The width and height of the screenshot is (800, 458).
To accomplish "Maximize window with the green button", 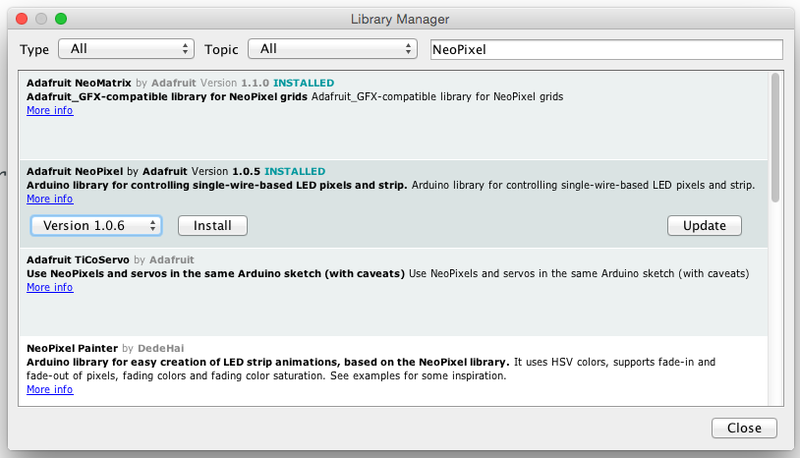I will click(60, 19).
